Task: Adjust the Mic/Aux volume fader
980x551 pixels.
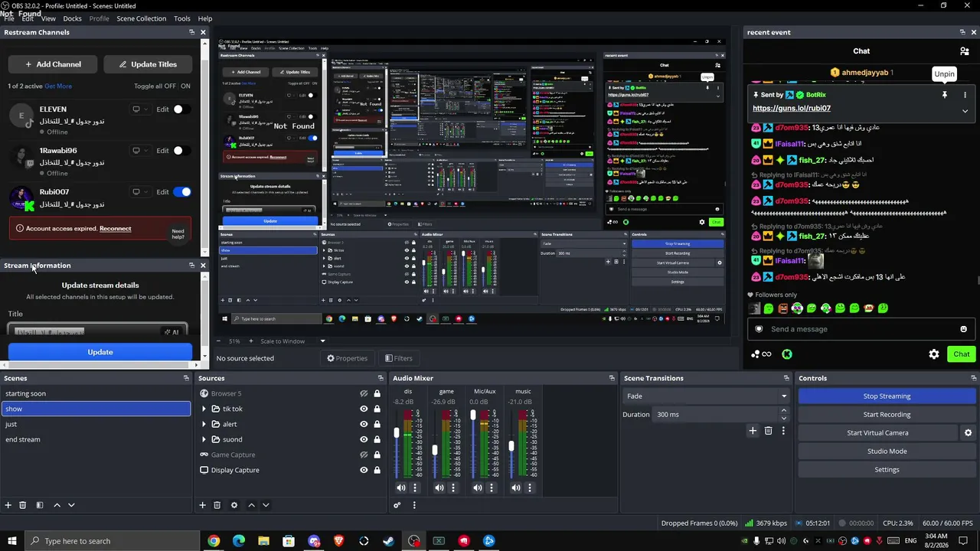Action: pos(473,415)
